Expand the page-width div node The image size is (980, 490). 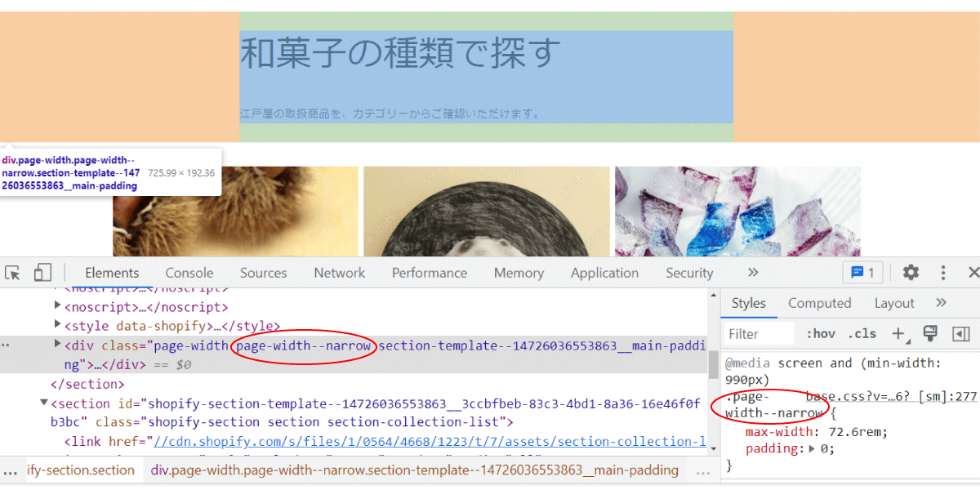(x=58, y=345)
